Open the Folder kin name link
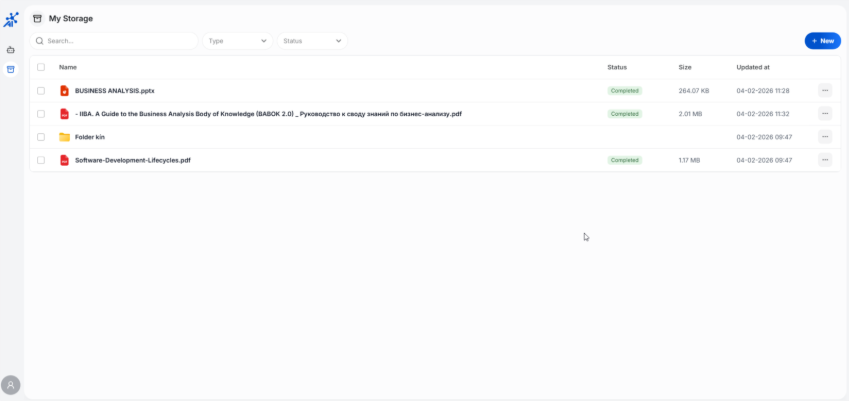This screenshot has height=402, width=849. (x=90, y=137)
